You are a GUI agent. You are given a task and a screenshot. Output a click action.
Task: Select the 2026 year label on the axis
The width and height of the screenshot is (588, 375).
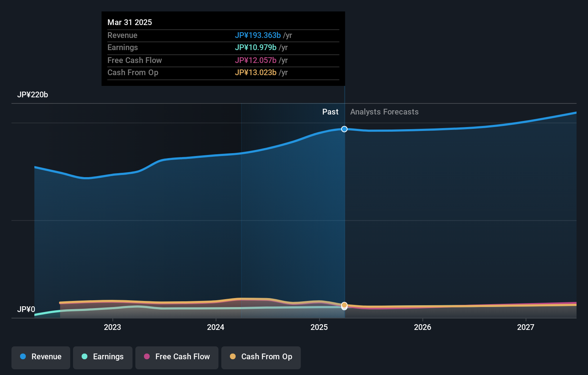[423, 327]
